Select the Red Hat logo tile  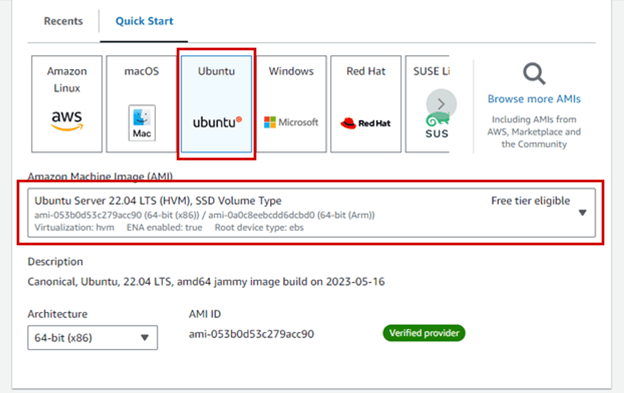point(366,104)
